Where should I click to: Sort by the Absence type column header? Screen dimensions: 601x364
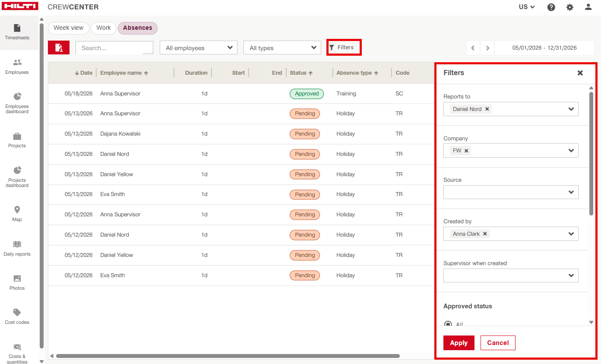pos(357,73)
